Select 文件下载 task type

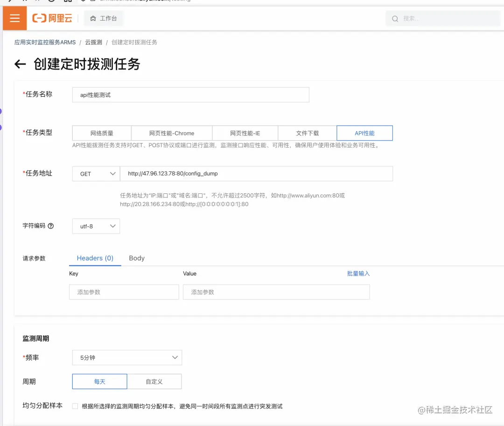[x=307, y=133]
